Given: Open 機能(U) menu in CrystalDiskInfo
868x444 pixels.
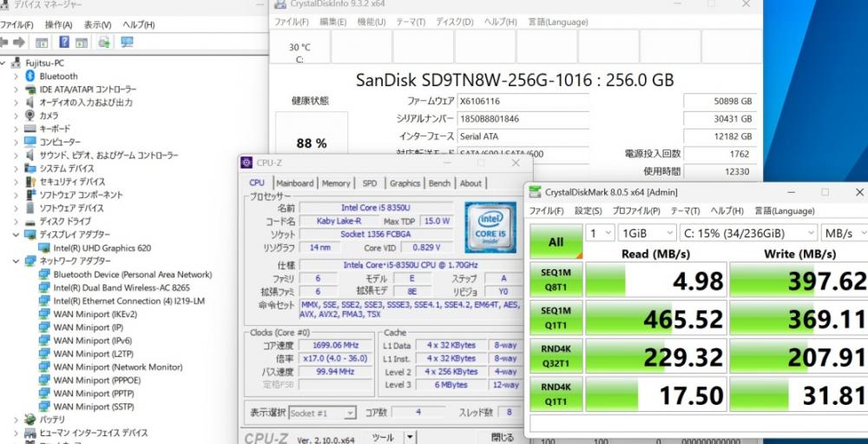Looking at the screenshot, I should [372, 22].
